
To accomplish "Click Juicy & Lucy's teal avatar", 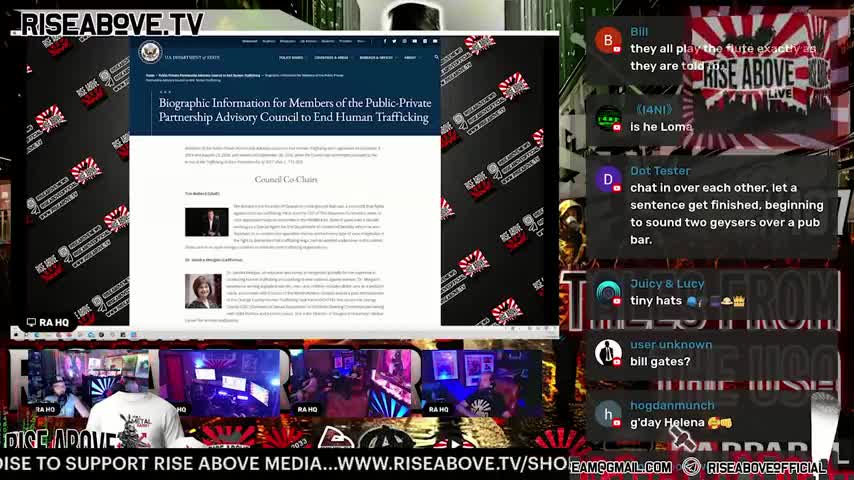I will click(608, 293).
